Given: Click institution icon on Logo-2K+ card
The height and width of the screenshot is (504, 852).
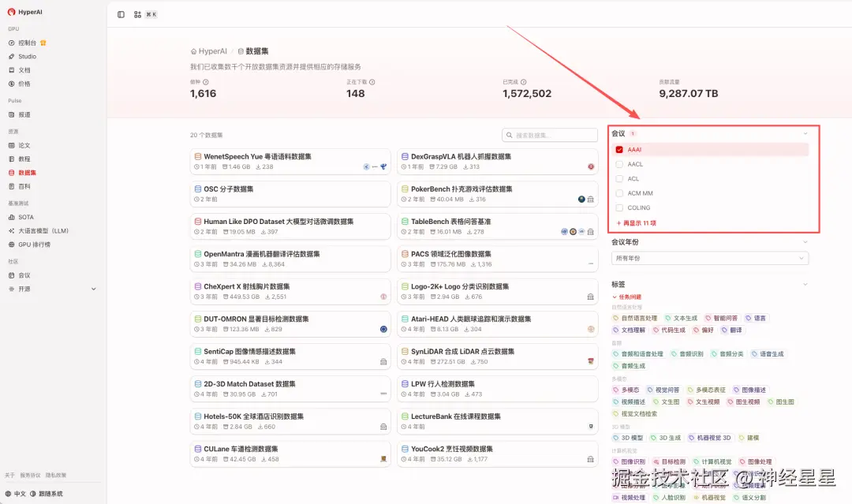Looking at the screenshot, I should tap(591, 297).
